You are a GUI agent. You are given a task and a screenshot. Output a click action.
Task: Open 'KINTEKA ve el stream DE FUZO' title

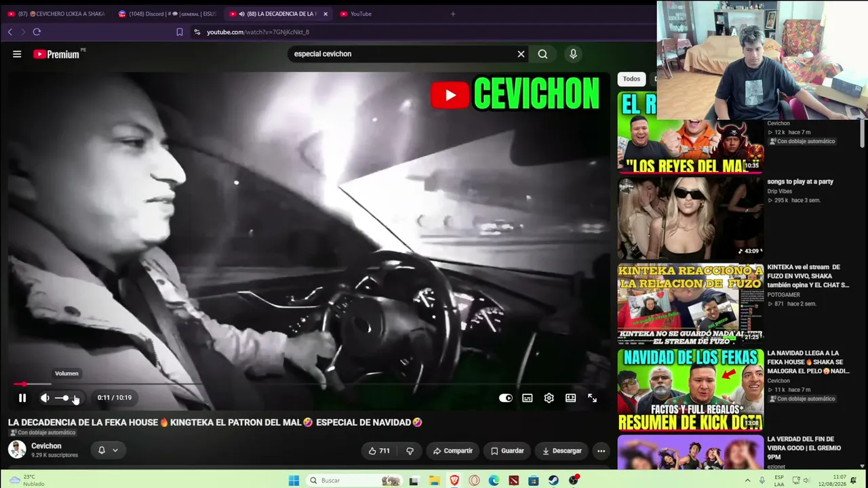(x=808, y=276)
